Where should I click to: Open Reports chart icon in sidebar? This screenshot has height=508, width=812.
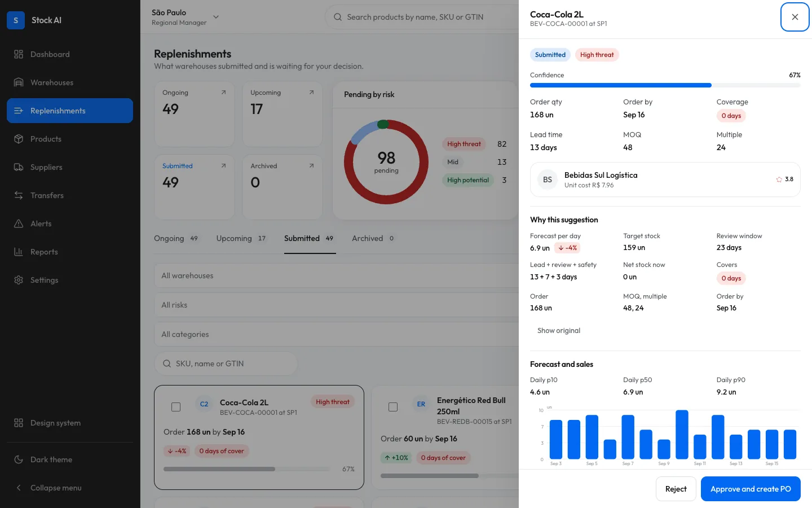(x=19, y=252)
